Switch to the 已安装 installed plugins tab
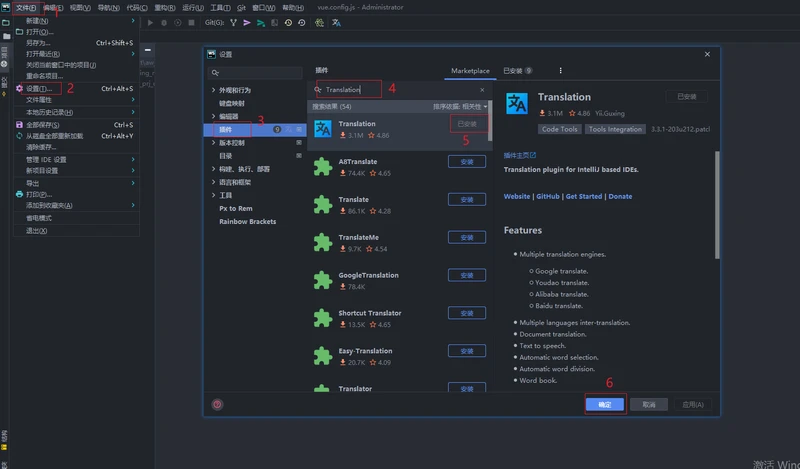The height and width of the screenshot is (469, 800). coord(517,70)
